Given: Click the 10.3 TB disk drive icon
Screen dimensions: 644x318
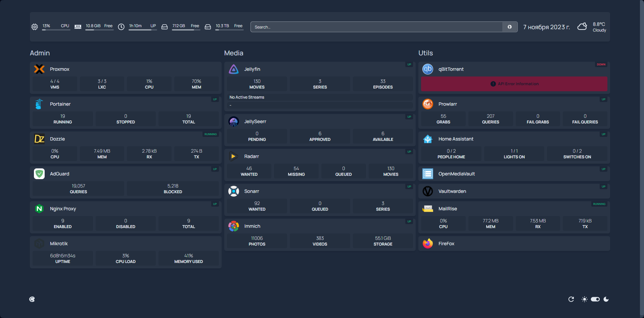Looking at the screenshot, I should point(208,27).
